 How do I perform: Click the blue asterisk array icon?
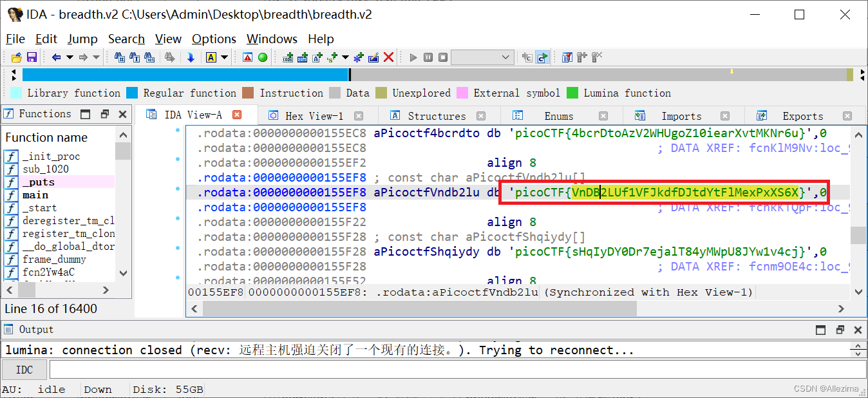[x=359, y=57]
